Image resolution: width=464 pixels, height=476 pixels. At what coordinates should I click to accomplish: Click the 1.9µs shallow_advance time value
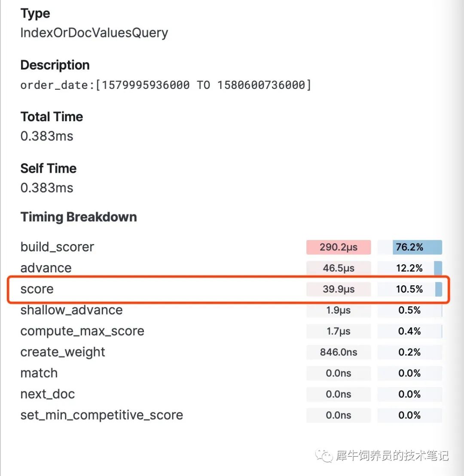tap(339, 310)
